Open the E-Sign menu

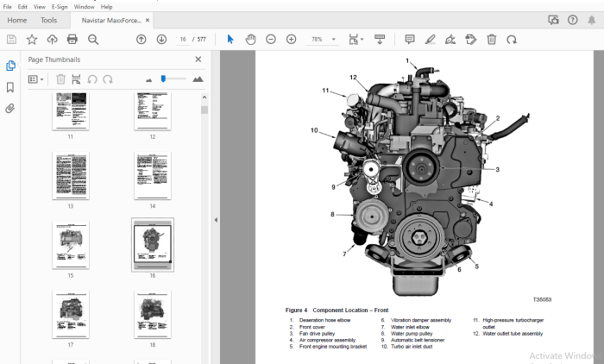click(60, 7)
